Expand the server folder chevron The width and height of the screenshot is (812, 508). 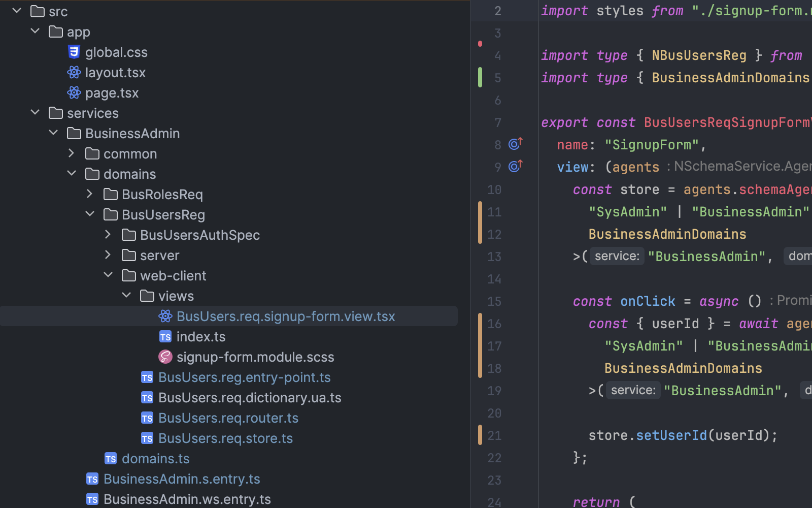[108, 255]
